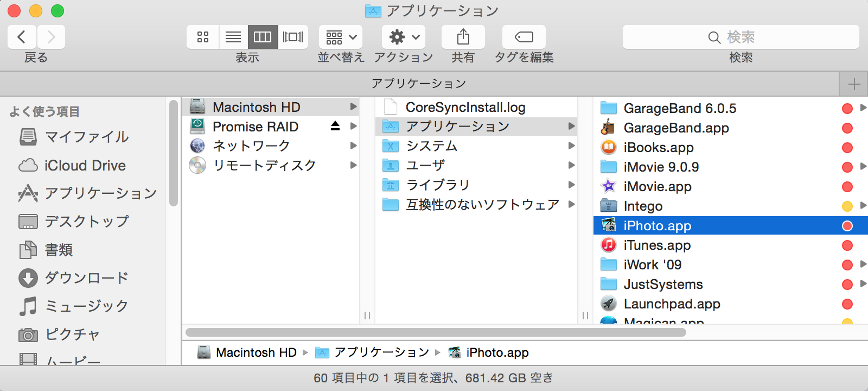Switch to list view mode

pyautogui.click(x=233, y=37)
